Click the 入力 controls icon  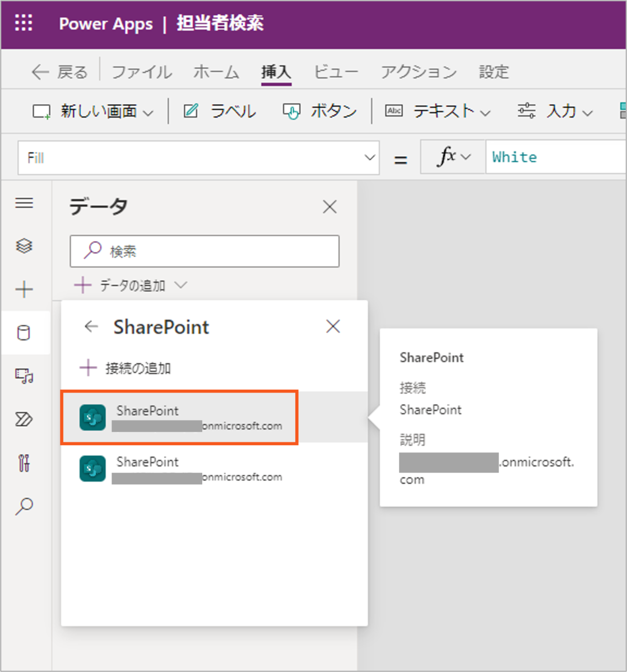[527, 111]
